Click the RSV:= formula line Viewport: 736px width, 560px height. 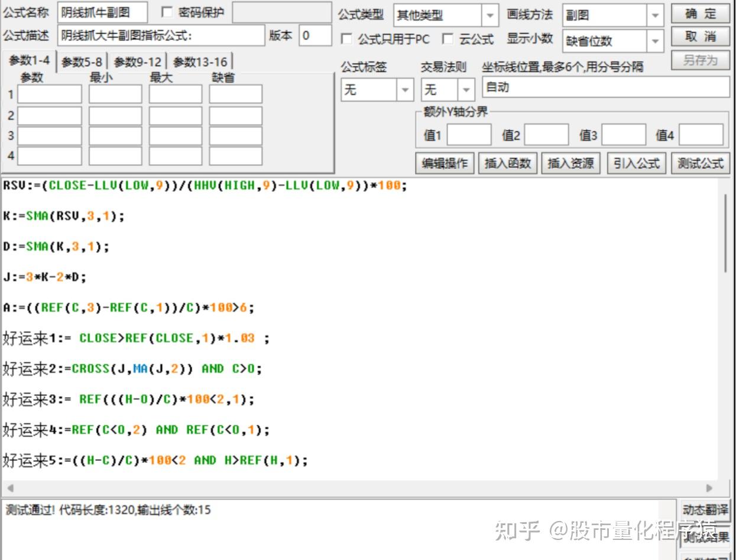pos(205,185)
